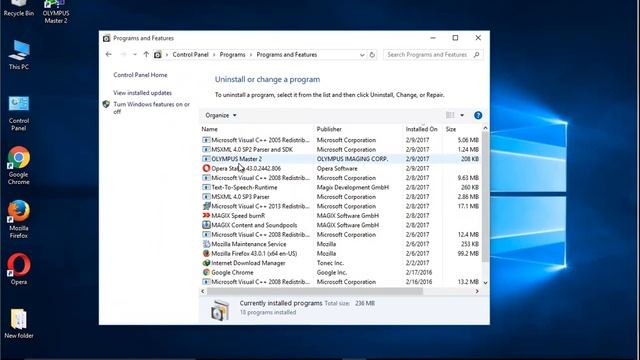Click the Tonec Inc. publisher cell

[330, 263]
